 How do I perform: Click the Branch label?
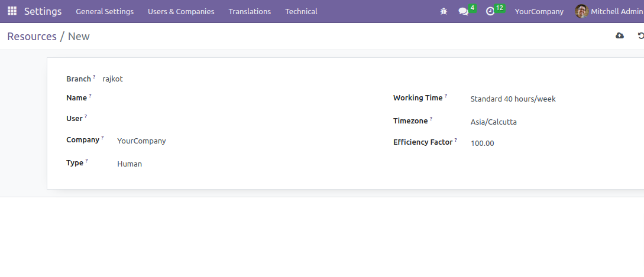(79, 79)
